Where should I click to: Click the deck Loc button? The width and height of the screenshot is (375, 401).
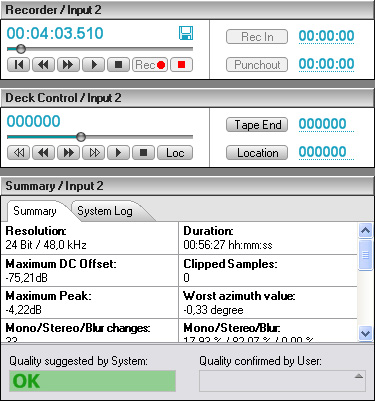(175, 153)
